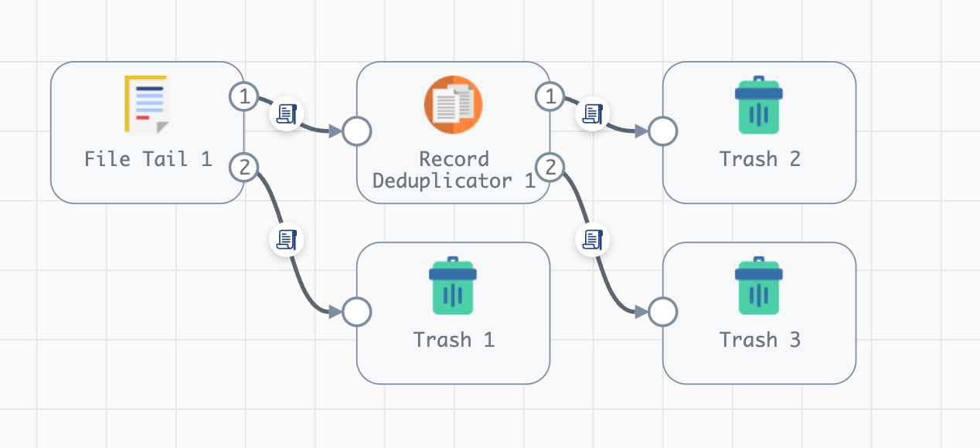Viewport: 980px width, 448px height.
Task: Click the Trash 2 bin icon
Action: tap(759, 105)
